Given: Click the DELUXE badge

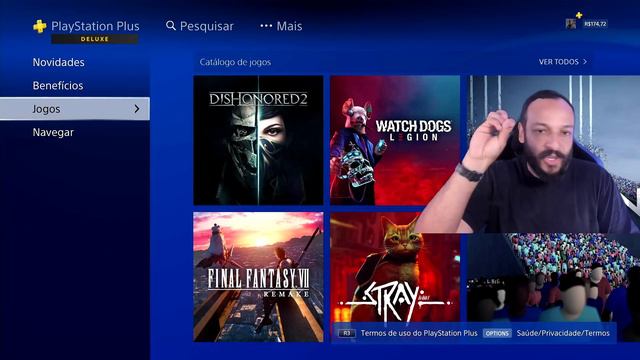Looking at the screenshot, I should 95,39.
